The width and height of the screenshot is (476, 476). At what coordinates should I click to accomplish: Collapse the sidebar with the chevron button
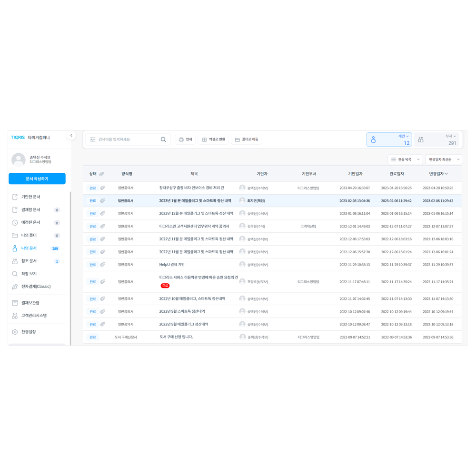[71, 135]
